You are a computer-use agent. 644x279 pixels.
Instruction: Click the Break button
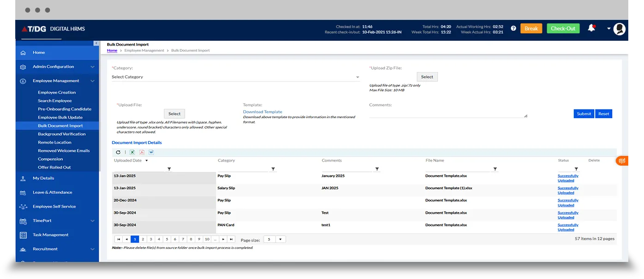click(531, 28)
